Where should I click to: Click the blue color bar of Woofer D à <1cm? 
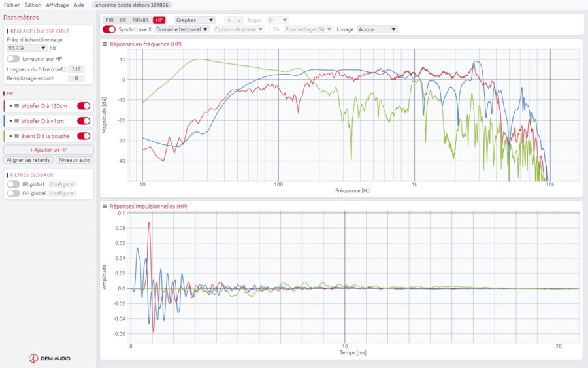pos(4,121)
